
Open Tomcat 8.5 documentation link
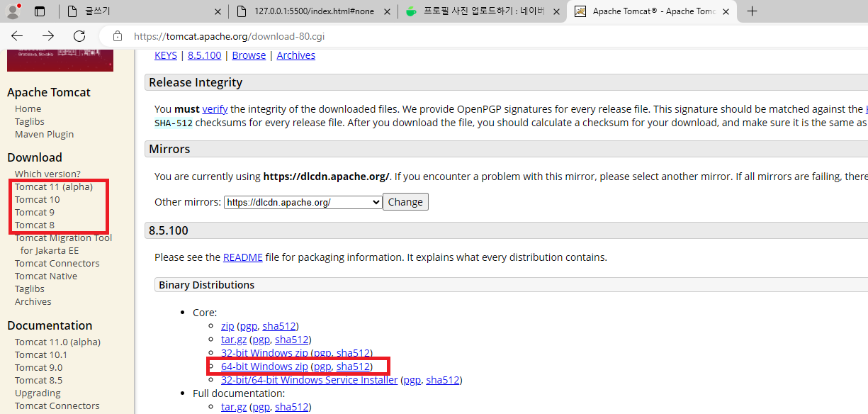pyautogui.click(x=39, y=380)
